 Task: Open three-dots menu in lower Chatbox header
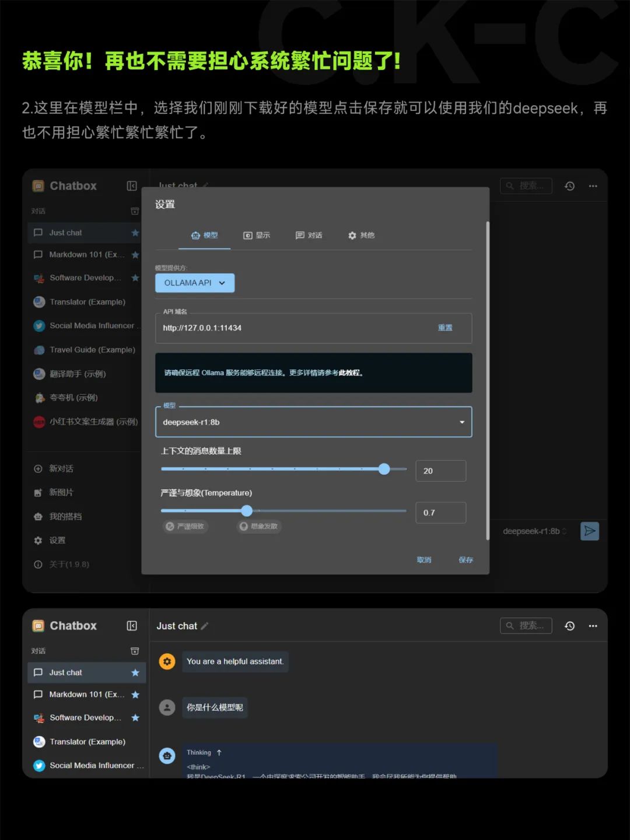[x=593, y=626]
